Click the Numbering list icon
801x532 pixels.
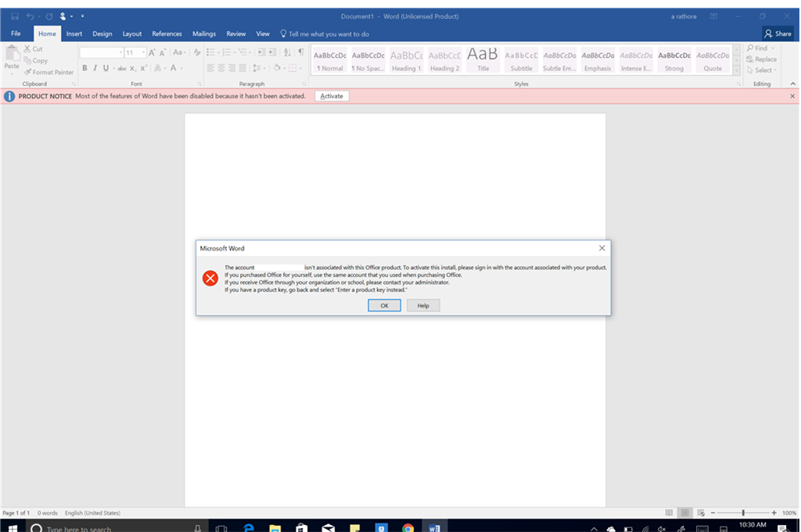(227, 52)
